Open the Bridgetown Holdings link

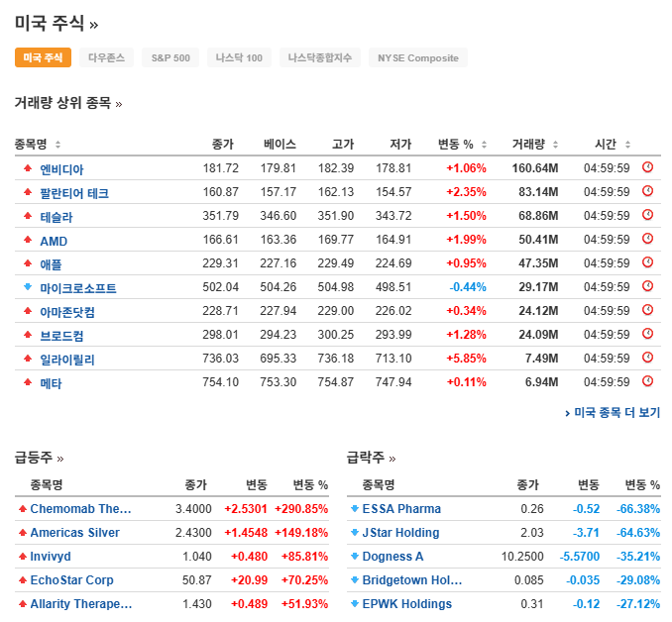tap(412, 580)
